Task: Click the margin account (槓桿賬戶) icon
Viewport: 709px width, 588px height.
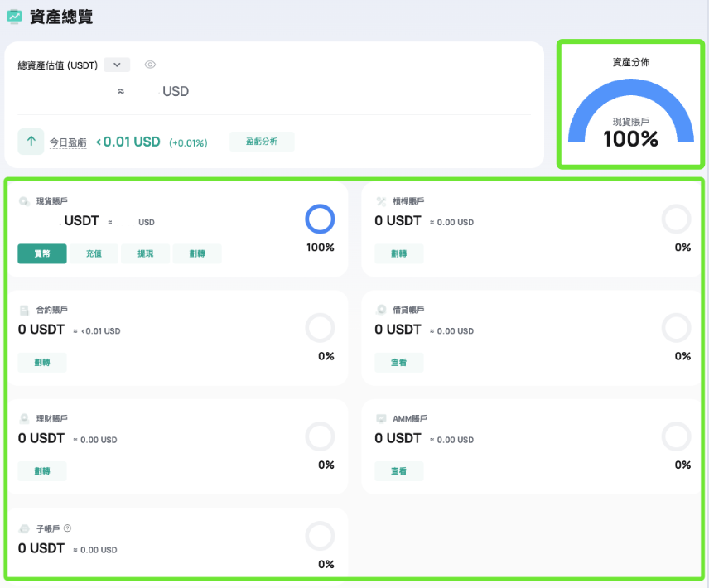Action: pos(381,201)
